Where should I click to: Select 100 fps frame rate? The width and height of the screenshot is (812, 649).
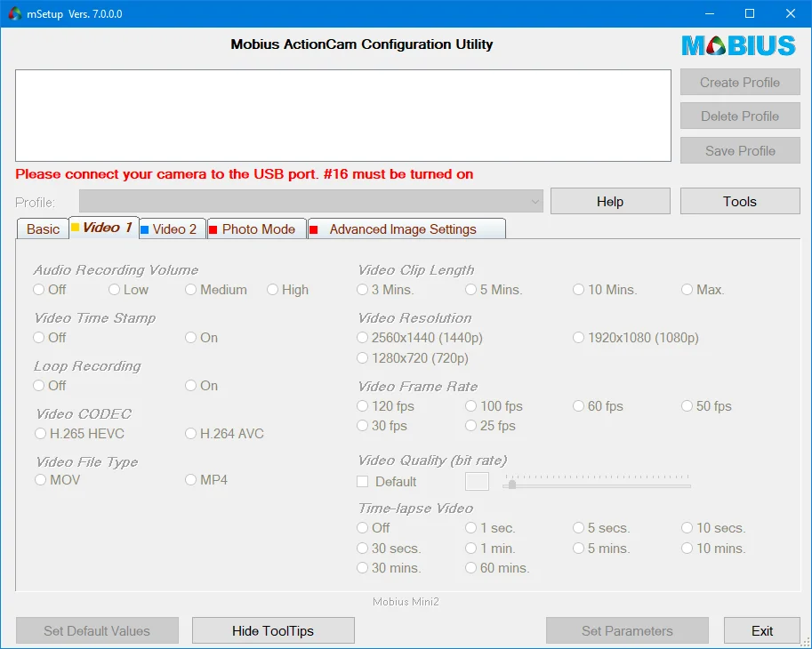(494, 406)
